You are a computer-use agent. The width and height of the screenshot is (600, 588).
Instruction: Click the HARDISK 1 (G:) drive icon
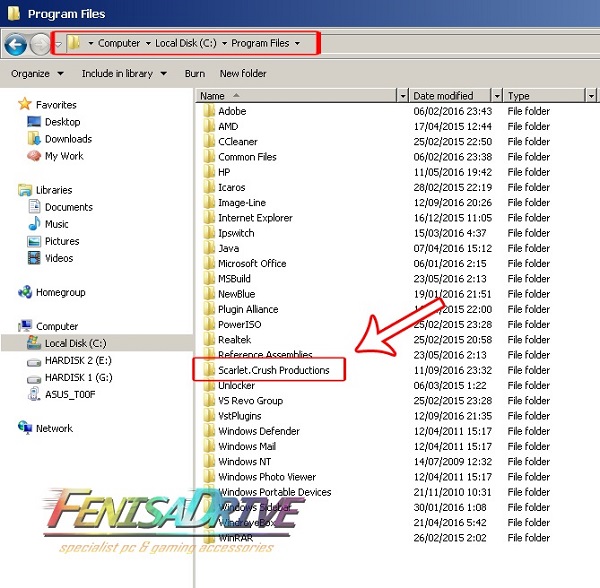point(34,379)
